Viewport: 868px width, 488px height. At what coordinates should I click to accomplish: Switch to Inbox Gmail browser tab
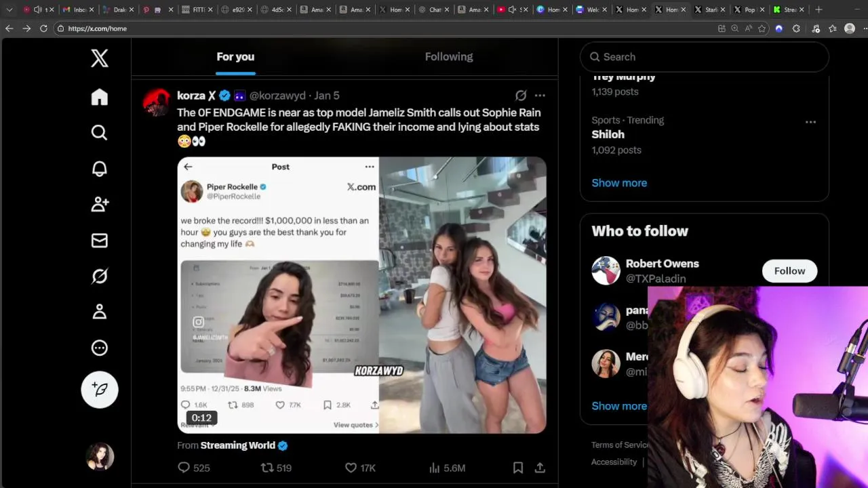pos(77,9)
